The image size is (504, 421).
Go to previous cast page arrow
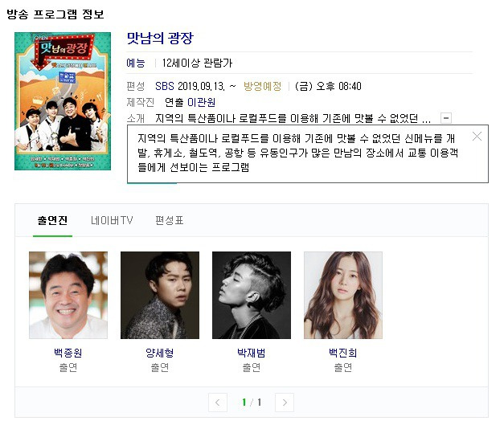pos(218,403)
